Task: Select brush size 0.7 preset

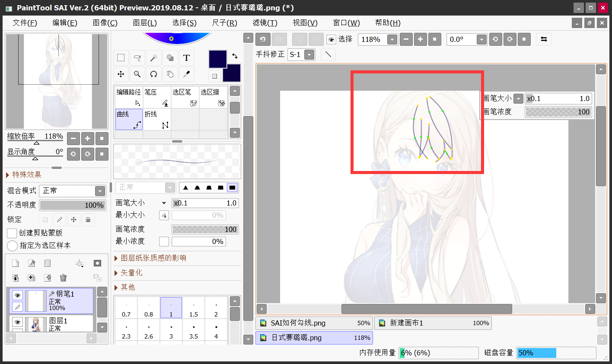Action: click(x=126, y=308)
